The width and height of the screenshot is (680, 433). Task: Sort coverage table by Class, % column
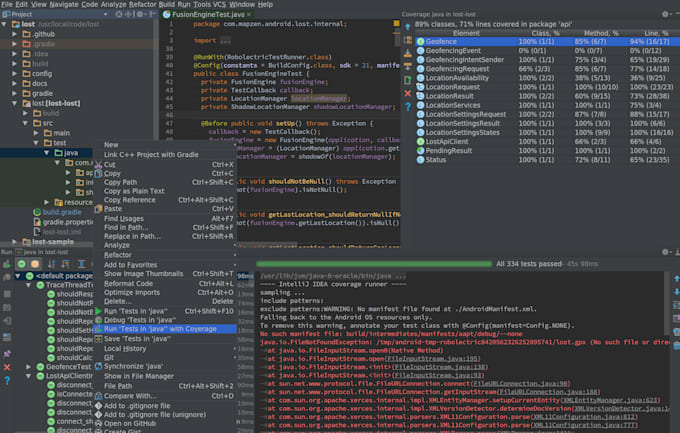[545, 33]
